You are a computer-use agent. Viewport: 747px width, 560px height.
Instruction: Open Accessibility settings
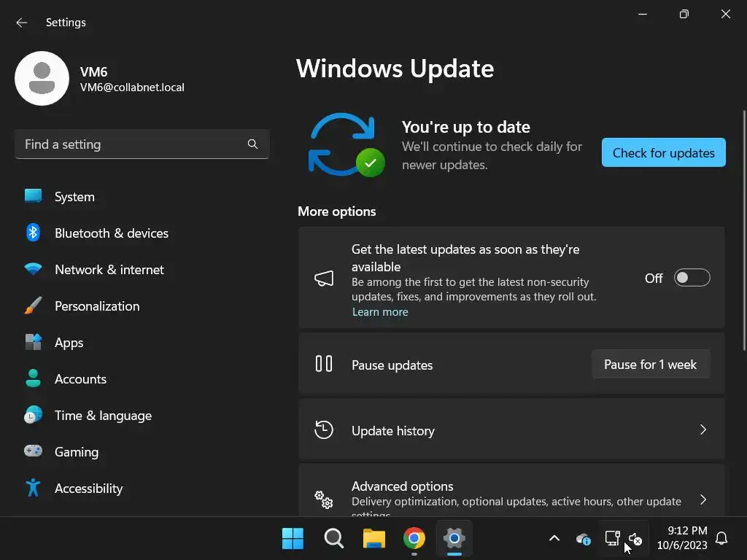point(142,488)
